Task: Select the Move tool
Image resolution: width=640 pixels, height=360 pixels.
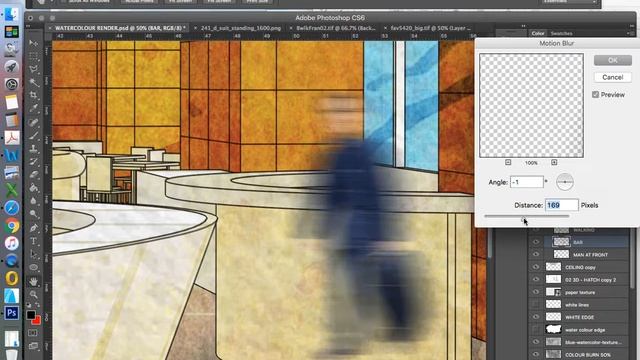Action: coord(33,43)
